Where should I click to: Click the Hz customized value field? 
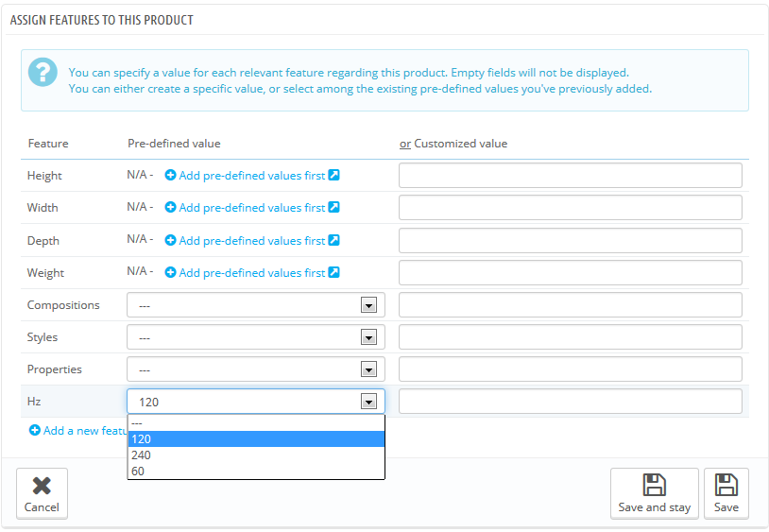570,402
